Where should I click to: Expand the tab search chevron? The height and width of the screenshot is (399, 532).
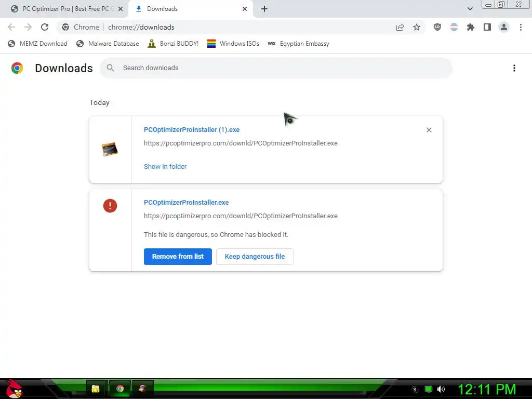tap(470, 9)
